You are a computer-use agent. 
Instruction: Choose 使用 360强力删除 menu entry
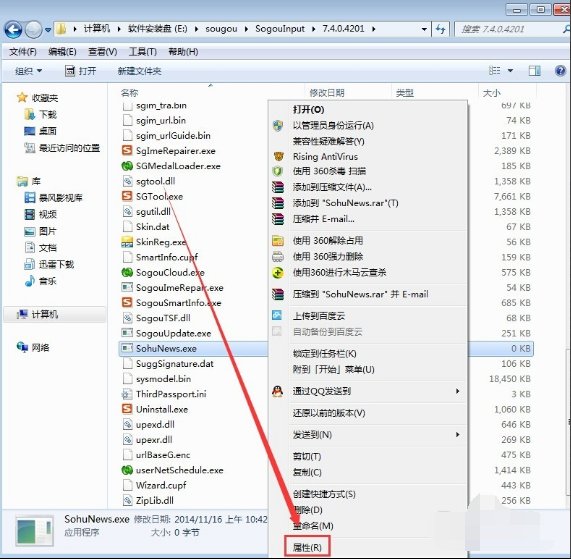pos(328,256)
